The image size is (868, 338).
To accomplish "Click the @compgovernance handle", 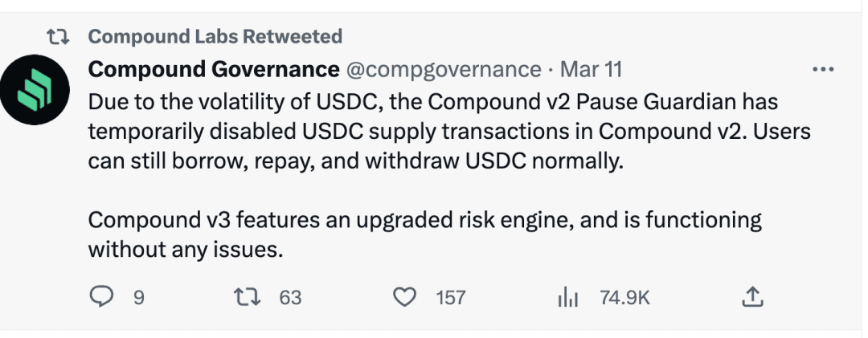I will click(x=443, y=70).
